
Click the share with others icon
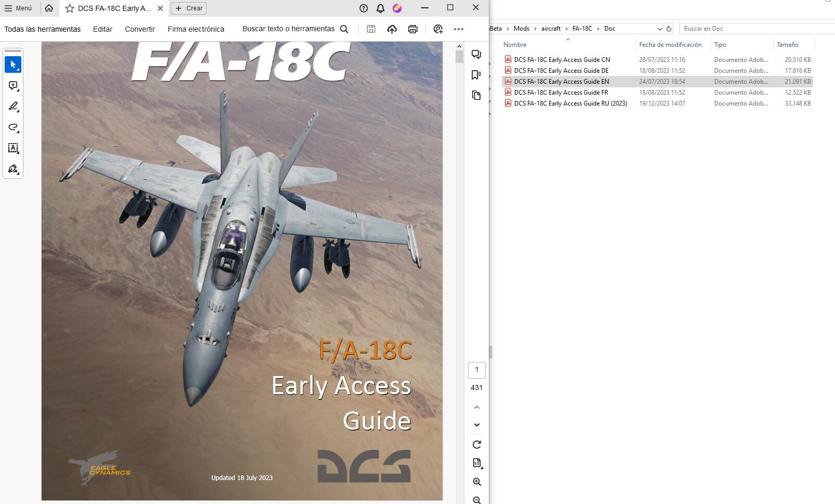[438, 29]
